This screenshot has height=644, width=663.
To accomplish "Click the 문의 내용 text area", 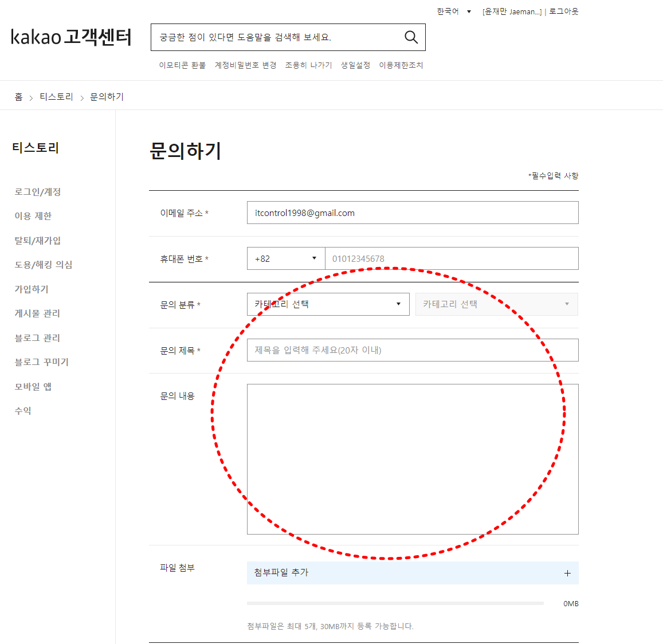I will point(413,459).
